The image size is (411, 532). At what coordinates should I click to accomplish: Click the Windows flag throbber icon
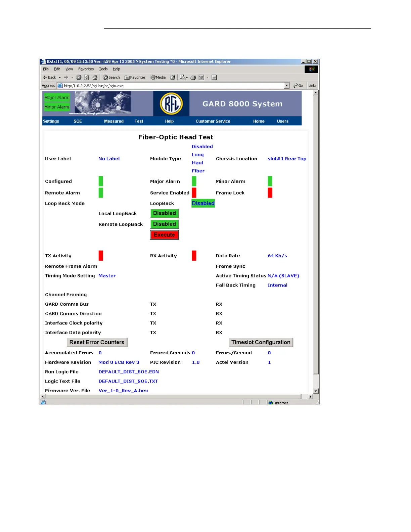click(x=311, y=69)
